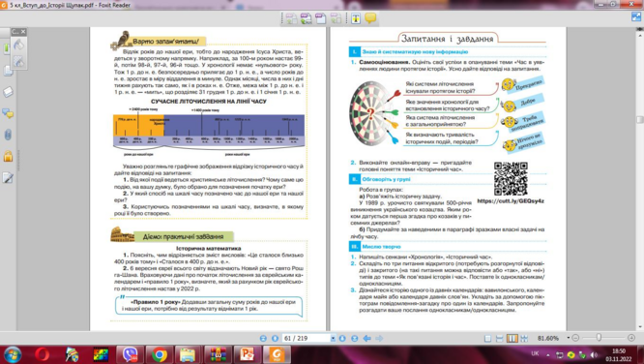Open the zoom level dropdown arrow
The image size is (644, 364).
tap(569, 338)
